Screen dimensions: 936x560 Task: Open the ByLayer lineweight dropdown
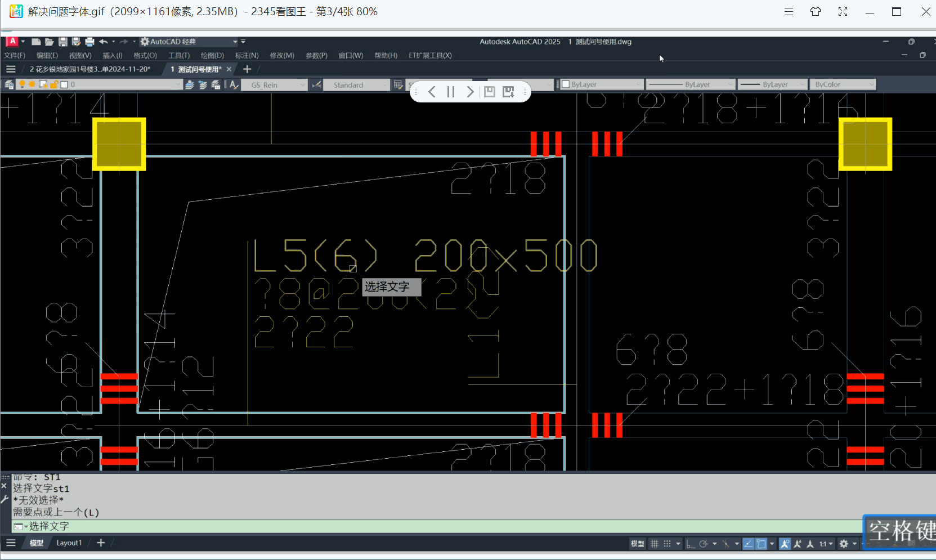pyautogui.click(x=803, y=84)
